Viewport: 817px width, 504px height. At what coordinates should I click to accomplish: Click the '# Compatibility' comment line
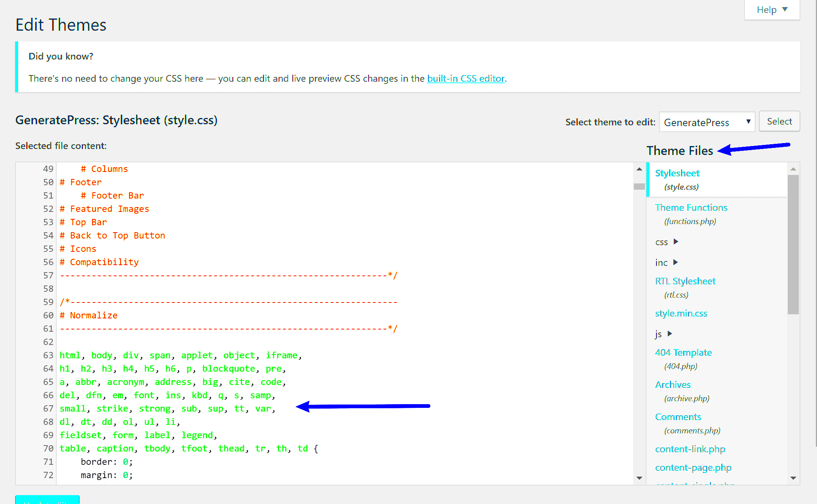tap(99, 262)
